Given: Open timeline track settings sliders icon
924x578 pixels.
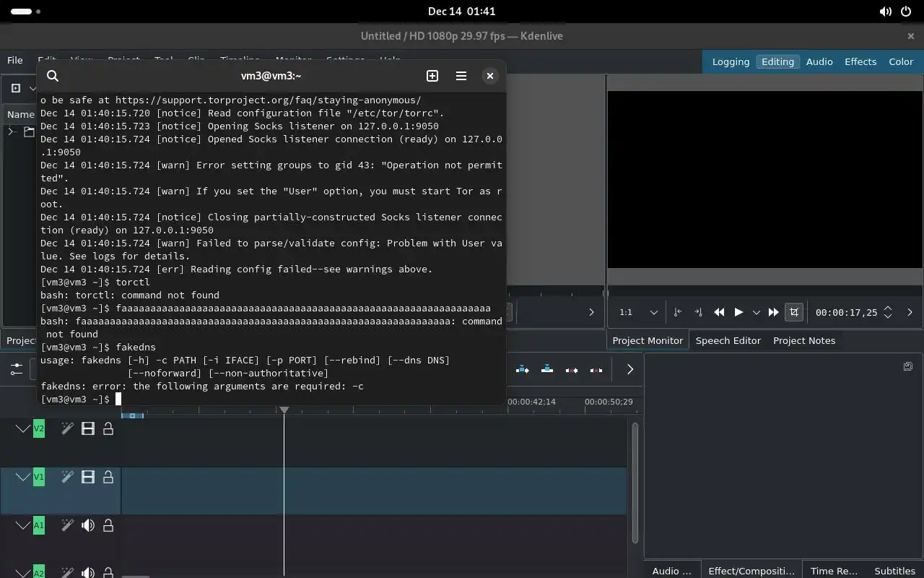Looking at the screenshot, I should [x=16, y=369].
